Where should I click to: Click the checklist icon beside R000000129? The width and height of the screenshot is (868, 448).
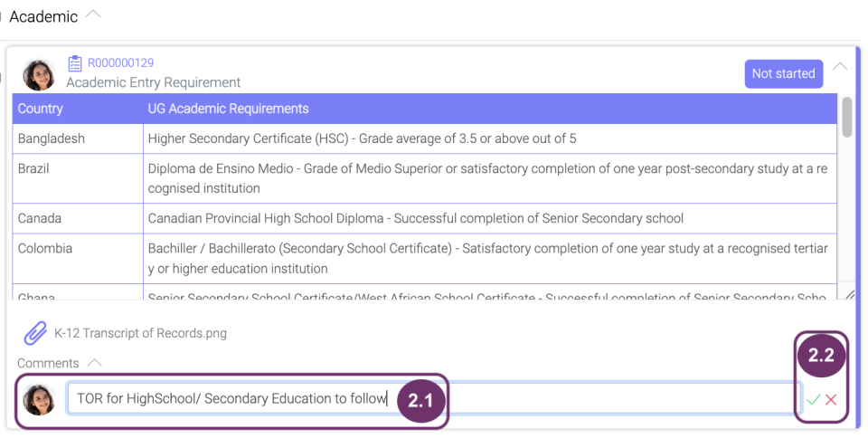pos(75,63)
